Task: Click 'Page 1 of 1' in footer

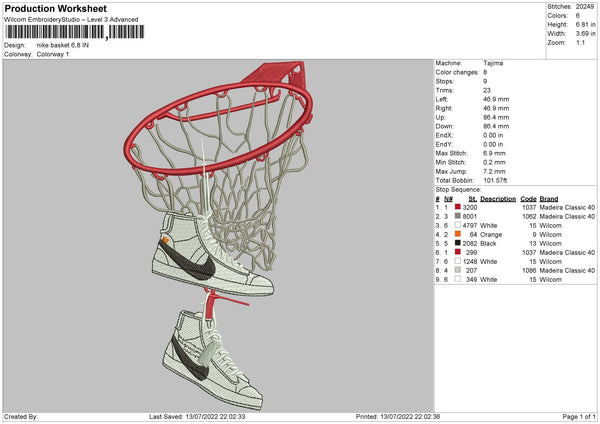Action: (579, 416)
